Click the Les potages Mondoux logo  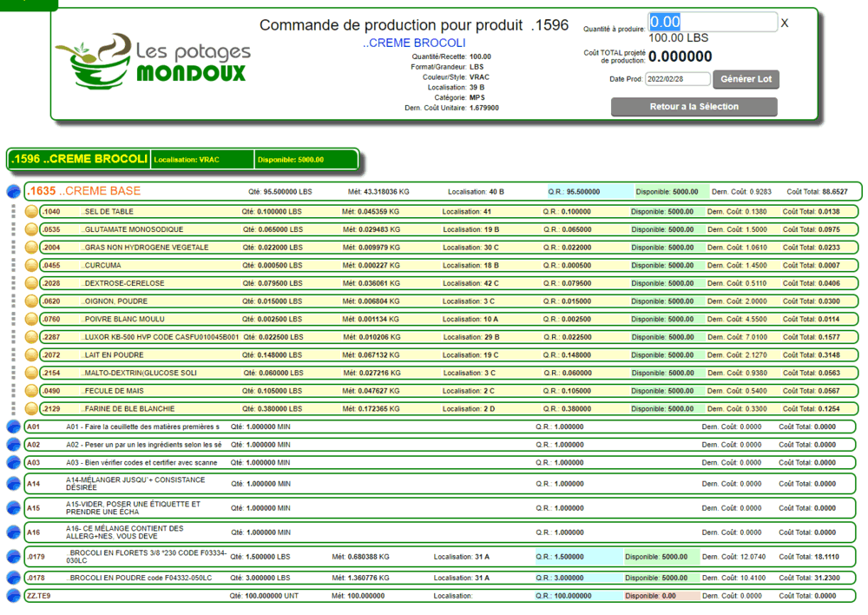coord(153,62)
